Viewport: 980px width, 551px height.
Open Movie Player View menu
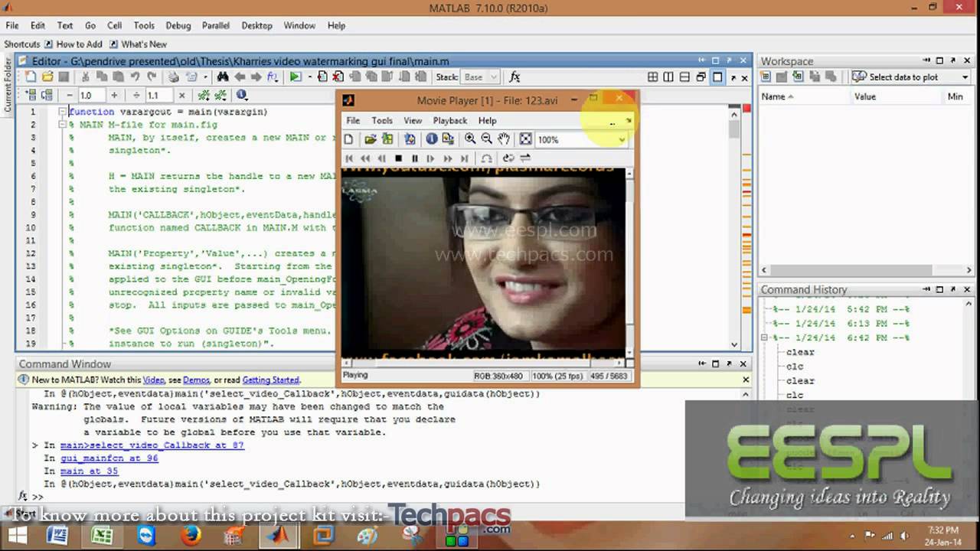pyautogui.click(x=413, y=120)
